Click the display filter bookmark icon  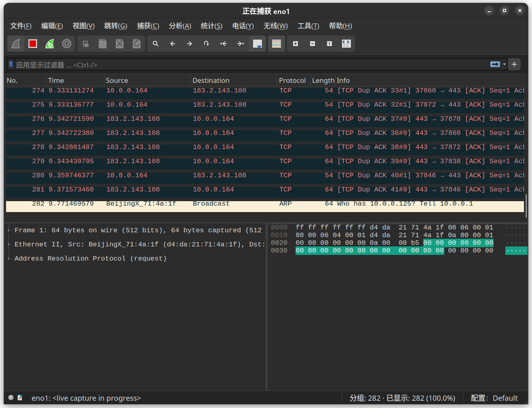[11, 64]
